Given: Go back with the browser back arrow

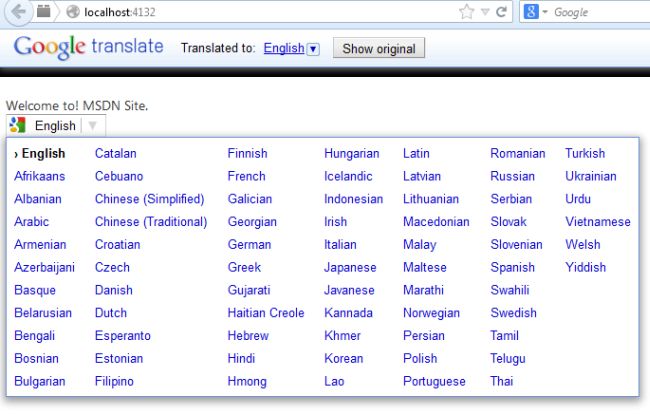Looking at the screenshot, I should click(18, 12).
